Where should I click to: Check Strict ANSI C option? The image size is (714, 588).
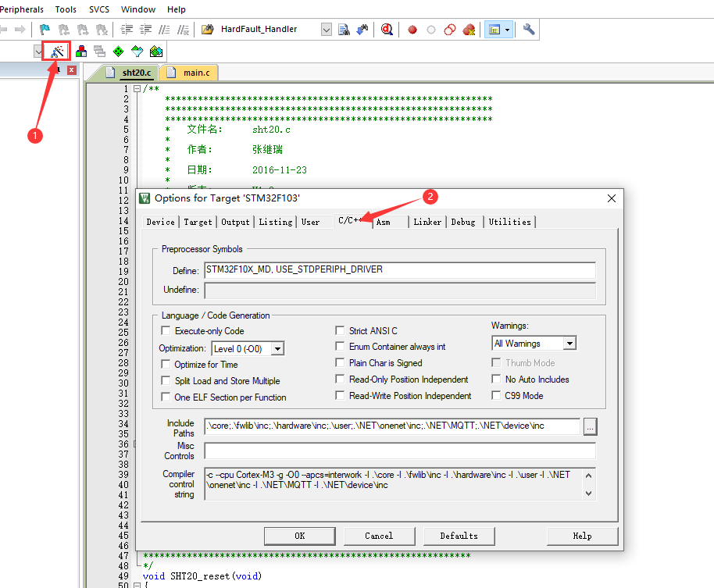point(340,330)
